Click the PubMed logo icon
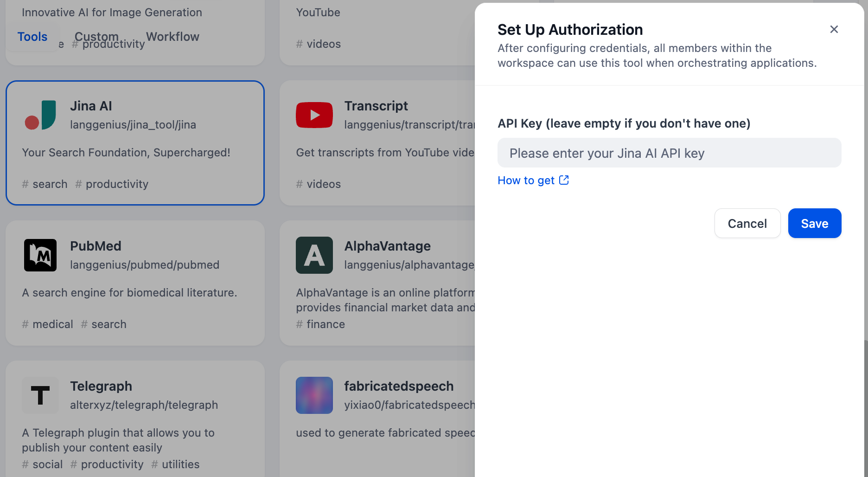 click(40, 255)
